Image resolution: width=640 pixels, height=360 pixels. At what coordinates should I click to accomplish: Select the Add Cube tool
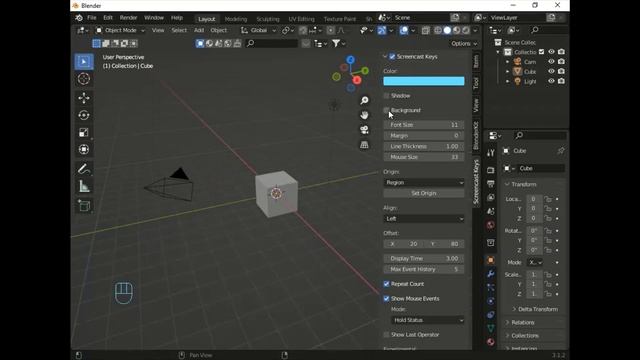(84, 206)
